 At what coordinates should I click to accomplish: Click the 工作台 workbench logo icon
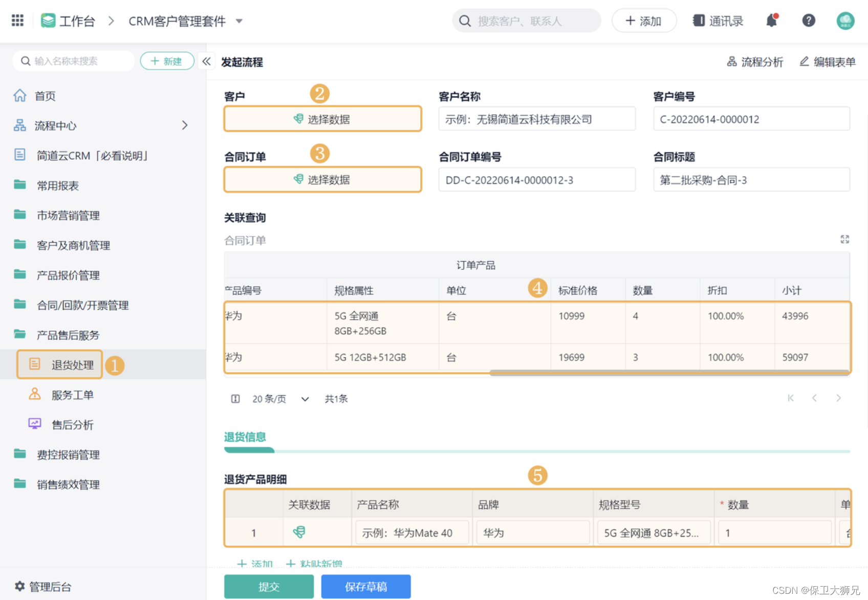pos(48,20)
